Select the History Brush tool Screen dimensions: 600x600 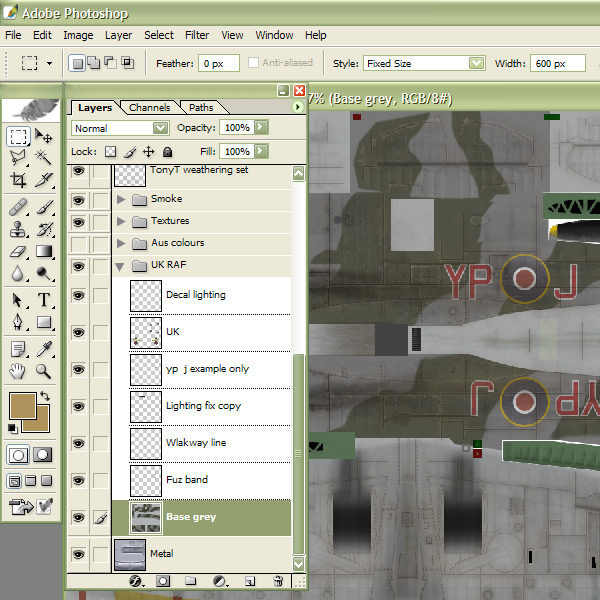coord(43,229)
